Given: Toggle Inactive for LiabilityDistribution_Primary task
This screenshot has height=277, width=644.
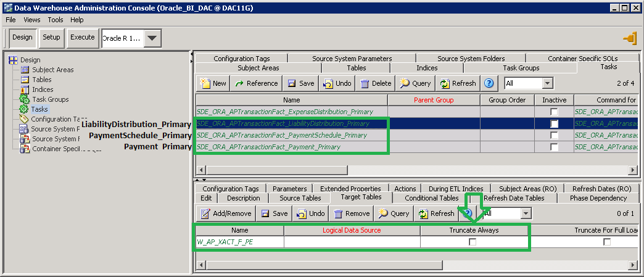Looking at the screenshot, I should pyautogui.click(x=554, y=123).
